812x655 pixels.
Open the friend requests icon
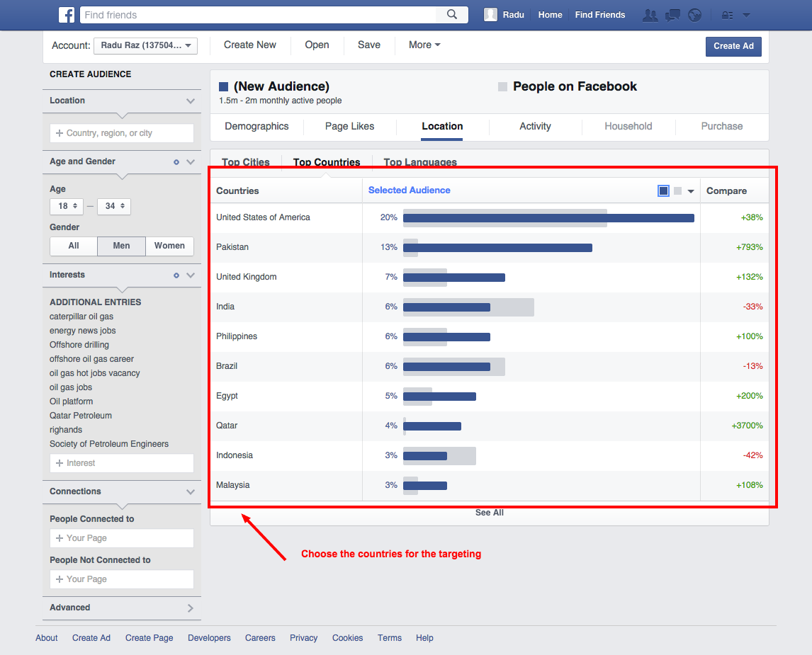(x=650, y=15)
